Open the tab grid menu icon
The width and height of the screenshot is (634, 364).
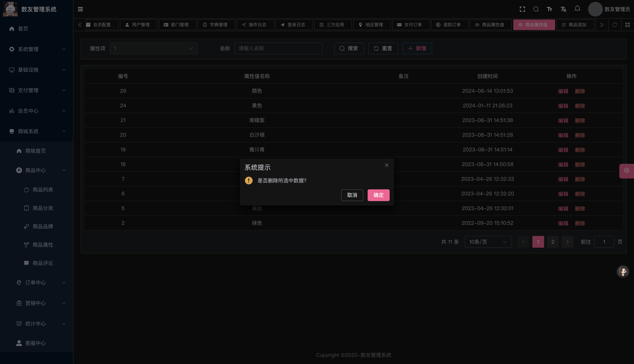click(628, 25)
